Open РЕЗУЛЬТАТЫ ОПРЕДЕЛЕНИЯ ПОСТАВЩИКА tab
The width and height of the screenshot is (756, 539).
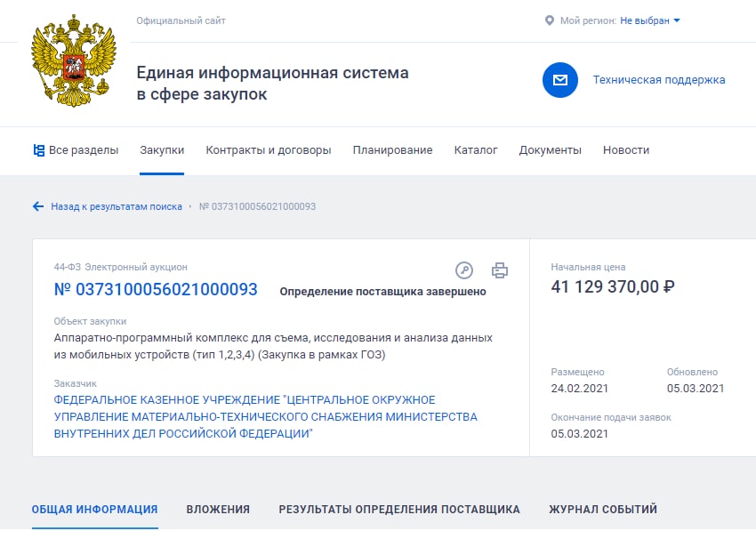399,509
